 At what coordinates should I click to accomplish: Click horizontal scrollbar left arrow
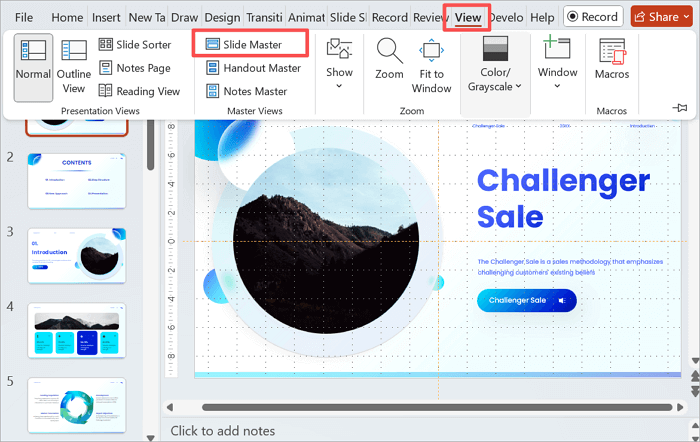(170, 407)
